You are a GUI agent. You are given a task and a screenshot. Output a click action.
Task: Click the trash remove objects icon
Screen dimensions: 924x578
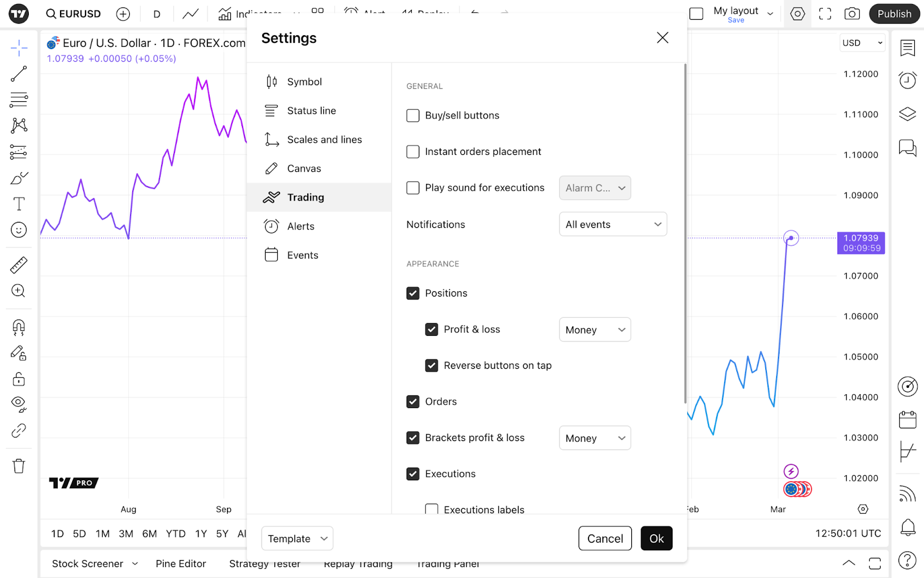coord(18,466)
